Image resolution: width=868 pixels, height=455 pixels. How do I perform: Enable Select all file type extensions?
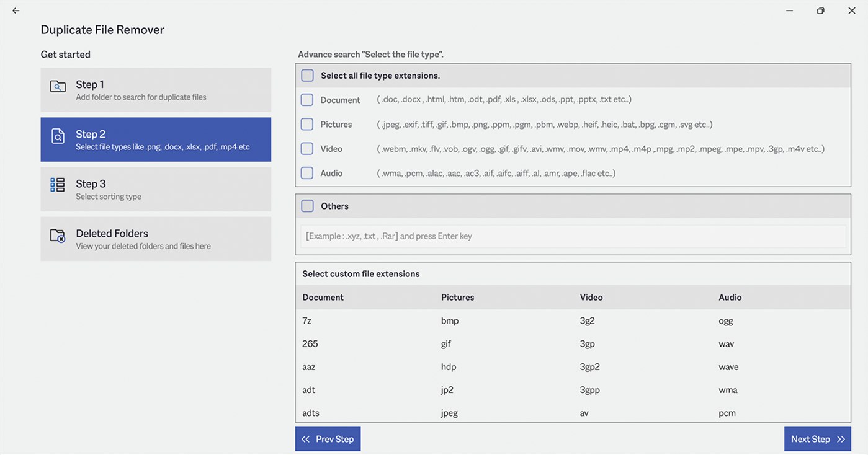(x=307, y=76)
